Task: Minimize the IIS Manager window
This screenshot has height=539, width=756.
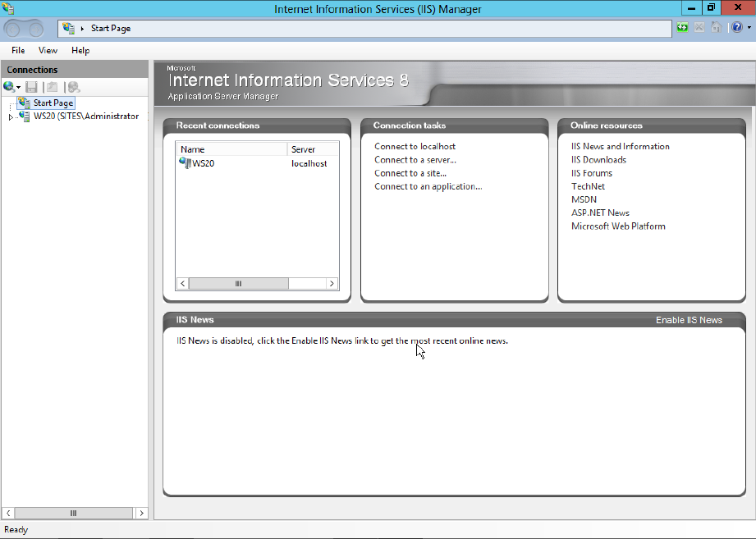Action: coord(691,7)
